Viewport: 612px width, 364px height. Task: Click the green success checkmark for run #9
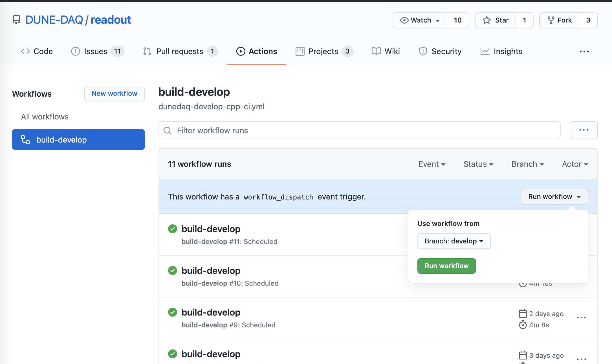point(173,312)
